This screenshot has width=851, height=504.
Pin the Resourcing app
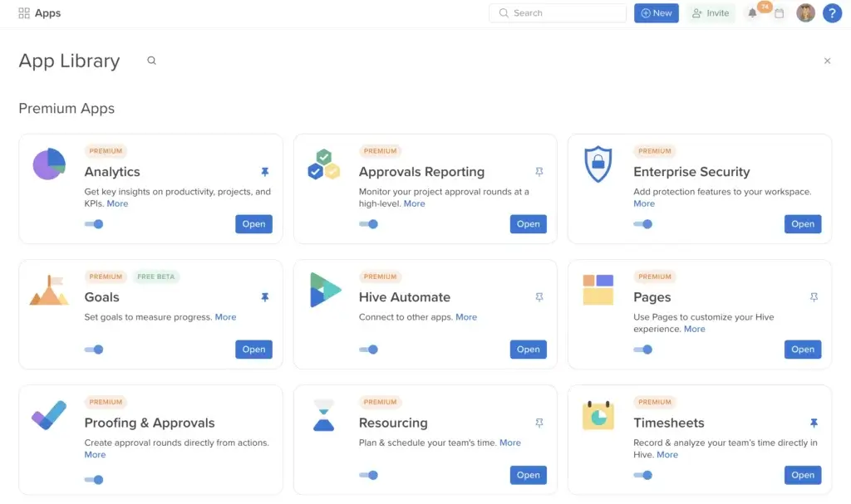click(539, 423)
